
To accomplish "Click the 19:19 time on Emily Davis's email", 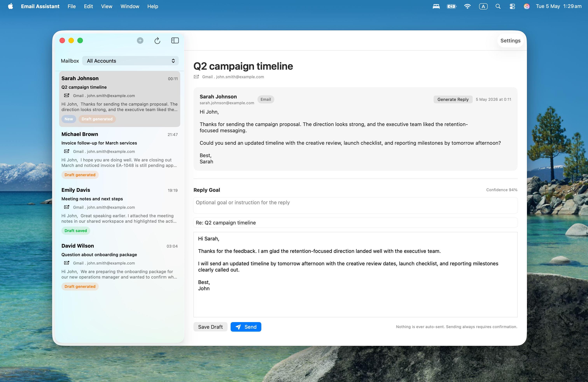I will coord(172,190).
